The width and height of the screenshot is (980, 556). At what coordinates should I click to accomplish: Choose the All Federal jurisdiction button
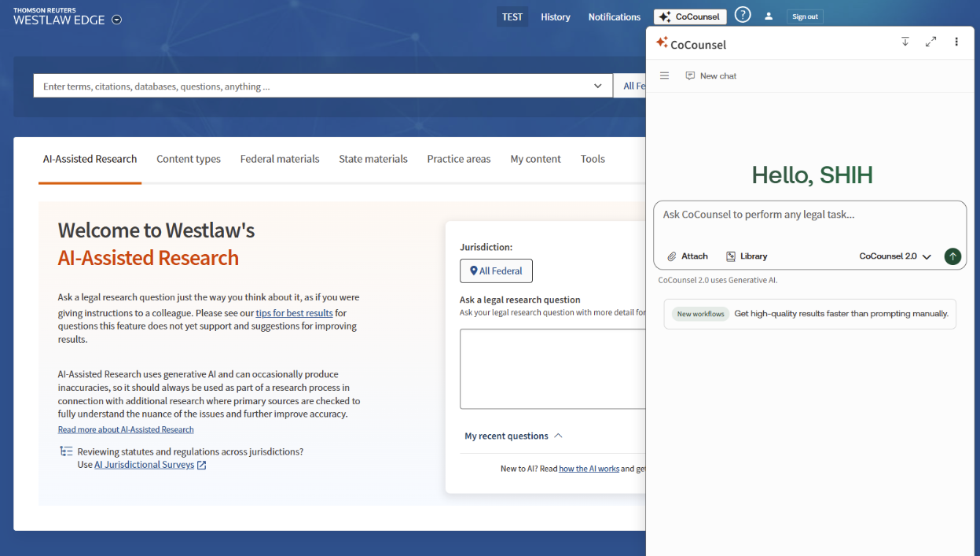point(496,271)
